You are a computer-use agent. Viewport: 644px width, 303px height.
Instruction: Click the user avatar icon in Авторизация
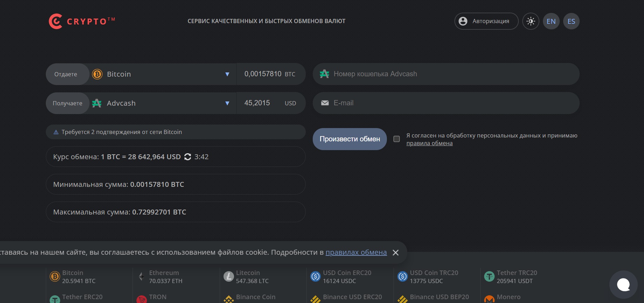(x=463, y=21)
